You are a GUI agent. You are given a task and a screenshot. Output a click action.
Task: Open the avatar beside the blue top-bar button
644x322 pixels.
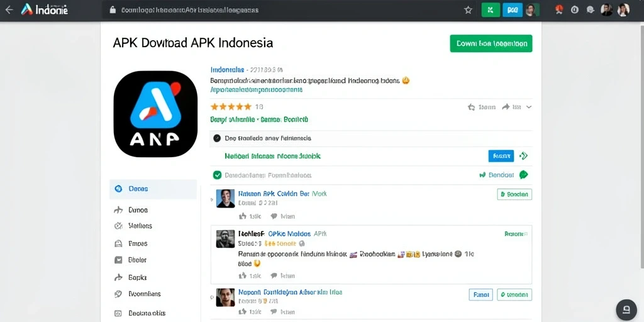[x=531, y=10]
